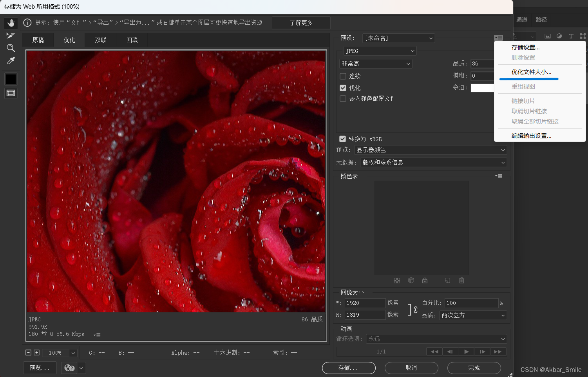Open the 循环选项 永远 dropdown
The height and width of the screenshot is (377, 588).
tap(436, 339)
